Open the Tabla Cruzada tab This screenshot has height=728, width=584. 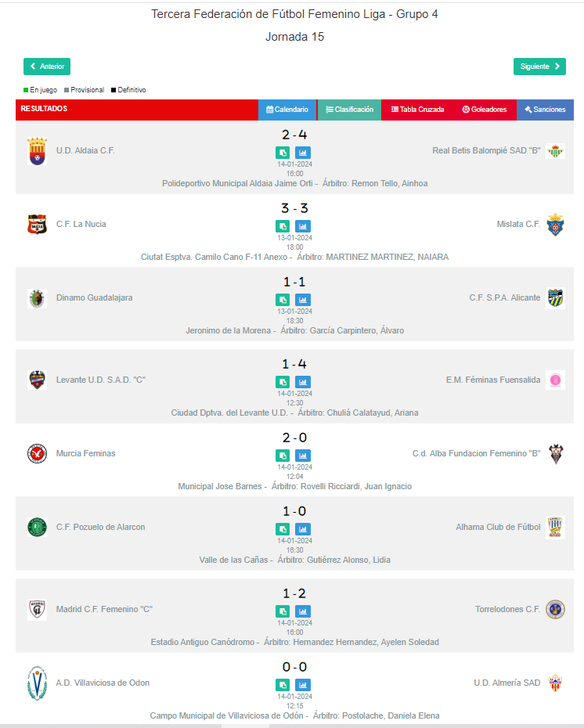(417, 110)
